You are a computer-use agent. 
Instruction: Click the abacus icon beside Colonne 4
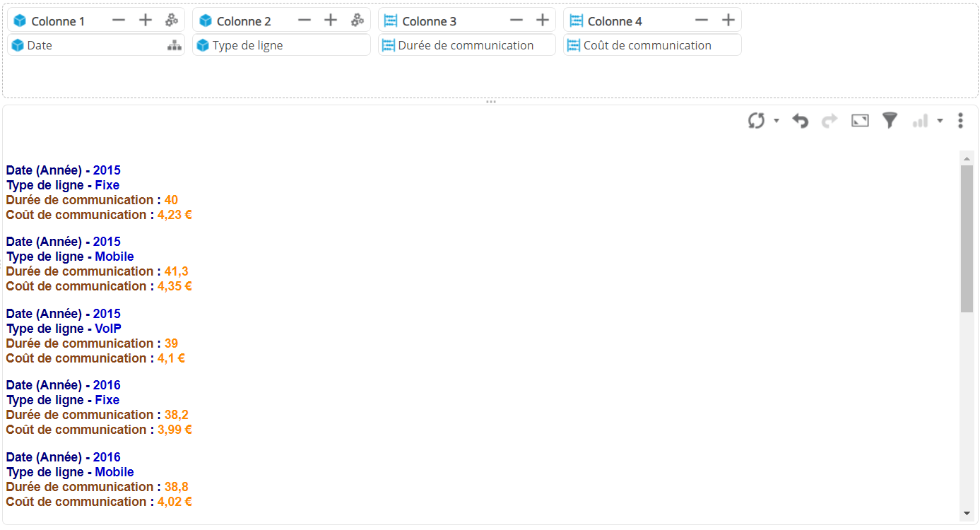(576, 21)
